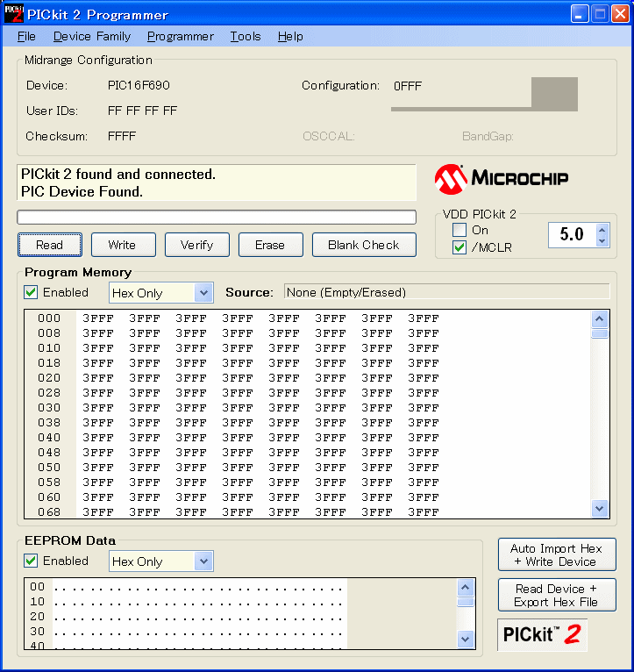Click last 3FFF cell in row 050
This screenshot has width=634, height=672.
click(424, 467)
